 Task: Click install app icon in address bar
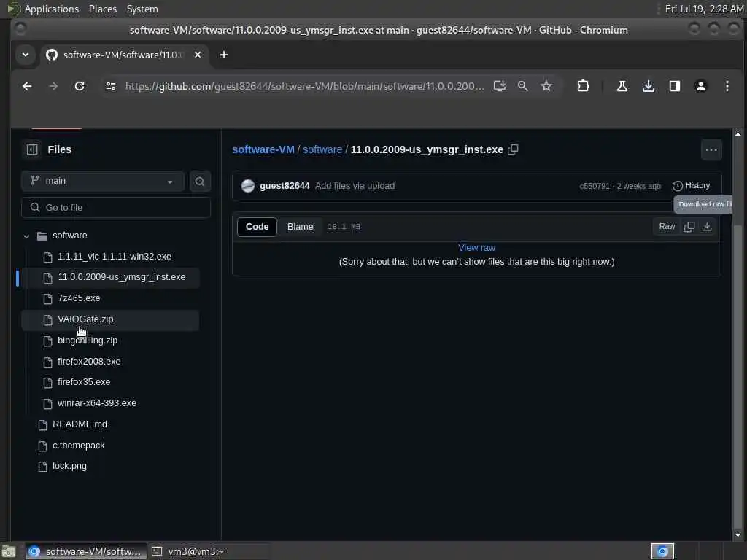point(499,86)
